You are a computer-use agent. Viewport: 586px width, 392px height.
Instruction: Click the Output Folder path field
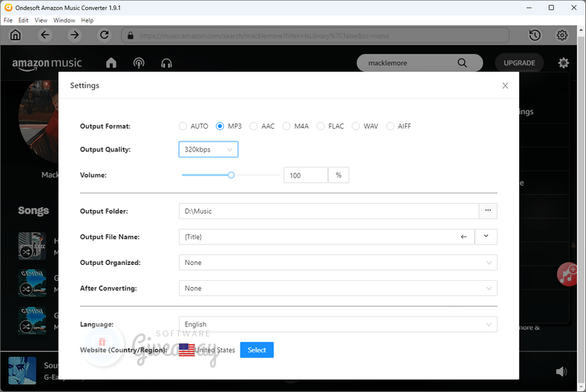[x=329, y=211]
